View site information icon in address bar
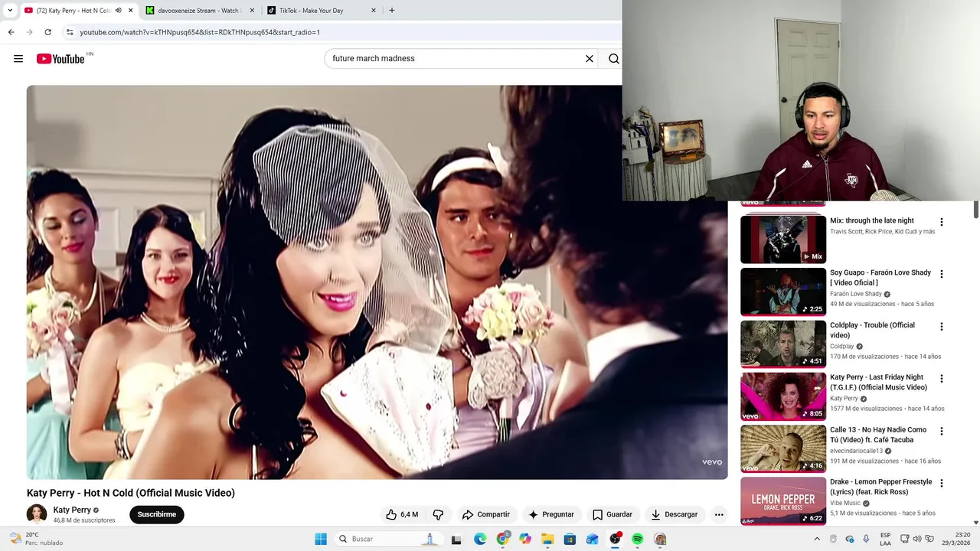Image resolution: width=980 pixels, height=551 pixels. (70, 32)
